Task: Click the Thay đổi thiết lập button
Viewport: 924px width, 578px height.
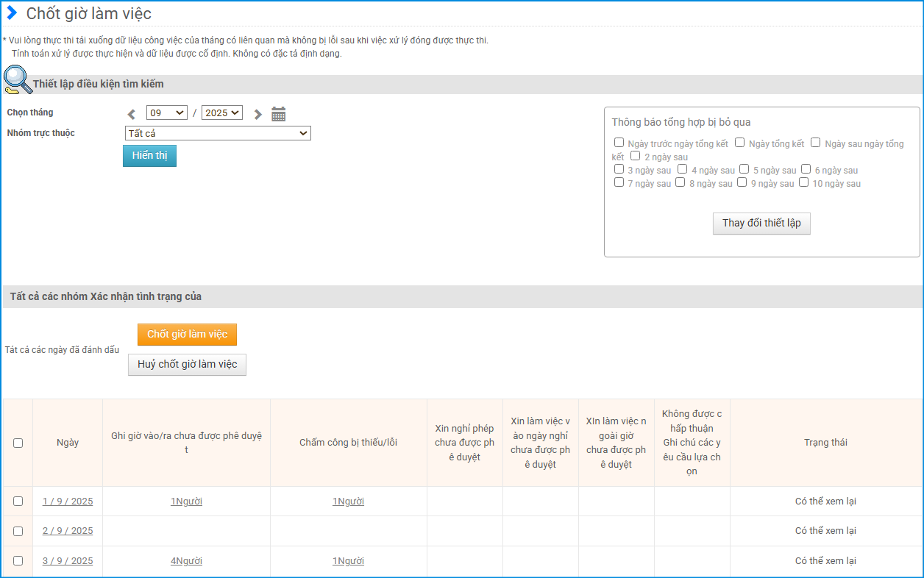Action: (x=761, y=224)
